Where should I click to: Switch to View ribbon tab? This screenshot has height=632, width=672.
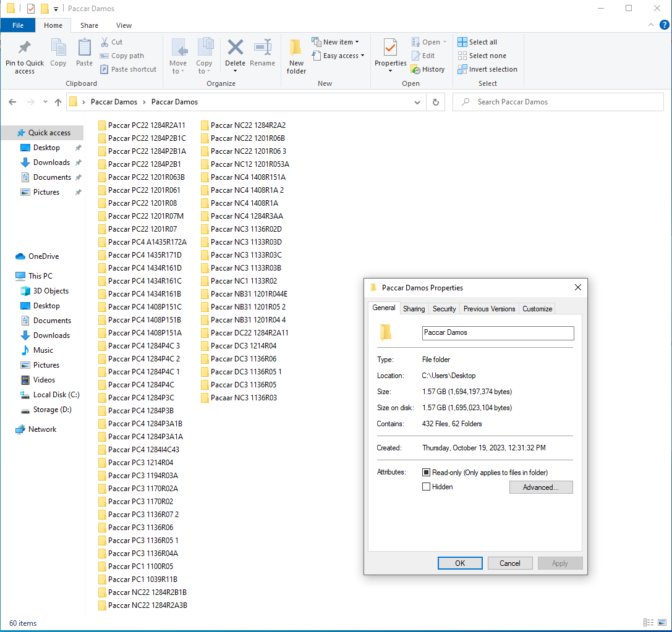[x=124, y=25]
